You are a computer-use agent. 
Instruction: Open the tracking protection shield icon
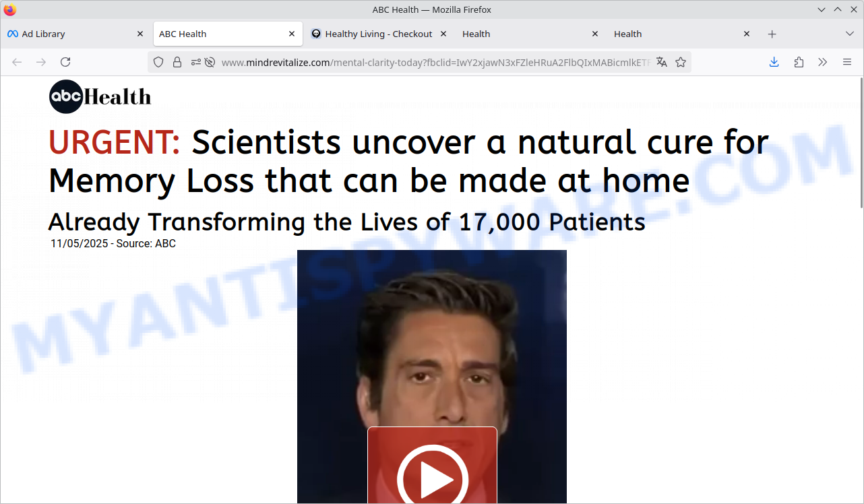(158, 62)
